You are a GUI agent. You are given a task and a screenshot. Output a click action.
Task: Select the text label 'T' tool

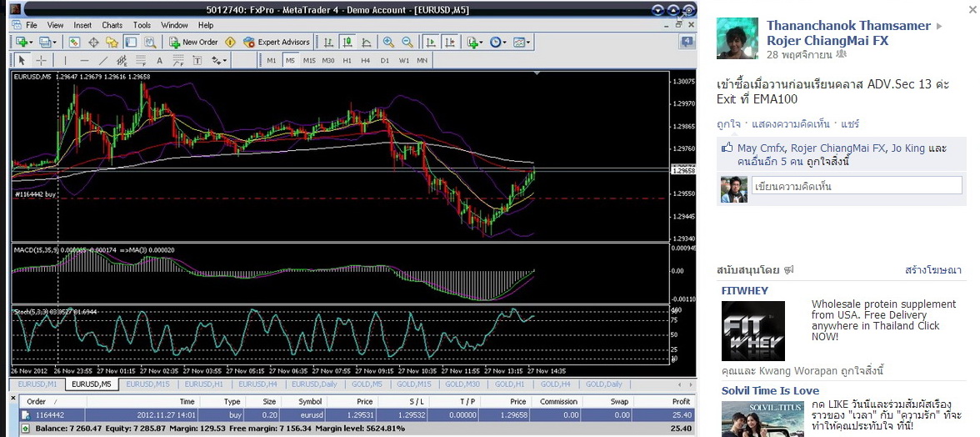tap(197, 61)
